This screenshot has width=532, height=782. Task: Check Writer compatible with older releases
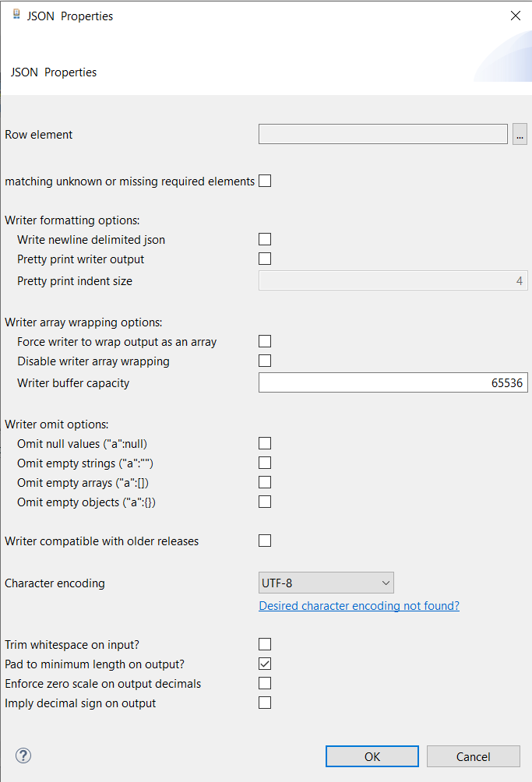265,541
